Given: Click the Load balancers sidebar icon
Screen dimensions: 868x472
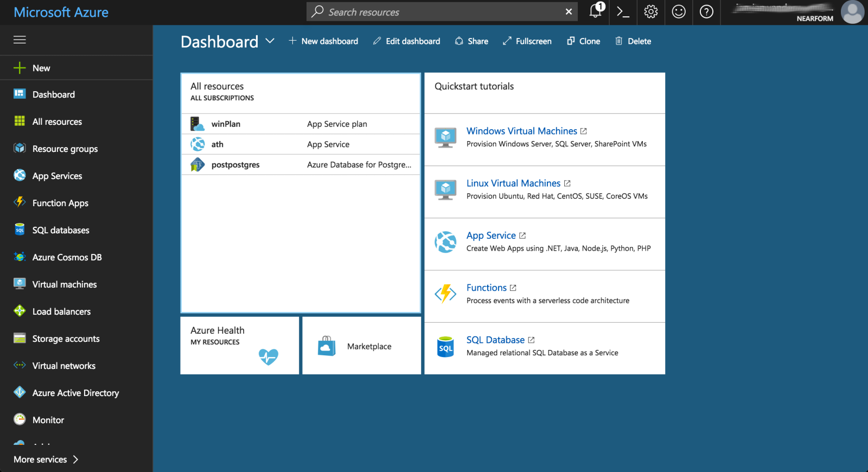Looking at the screenshot, I should pos(20,311).
